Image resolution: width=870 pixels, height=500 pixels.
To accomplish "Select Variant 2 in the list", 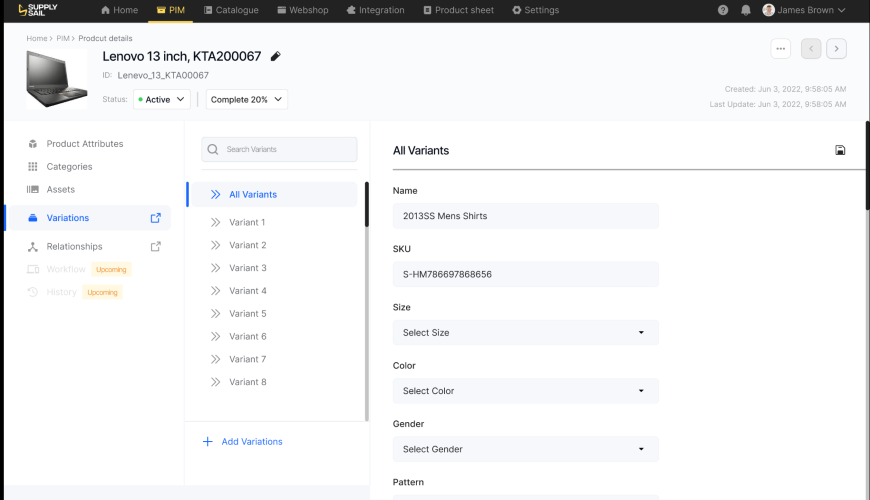I will click(x=247, y=245).
